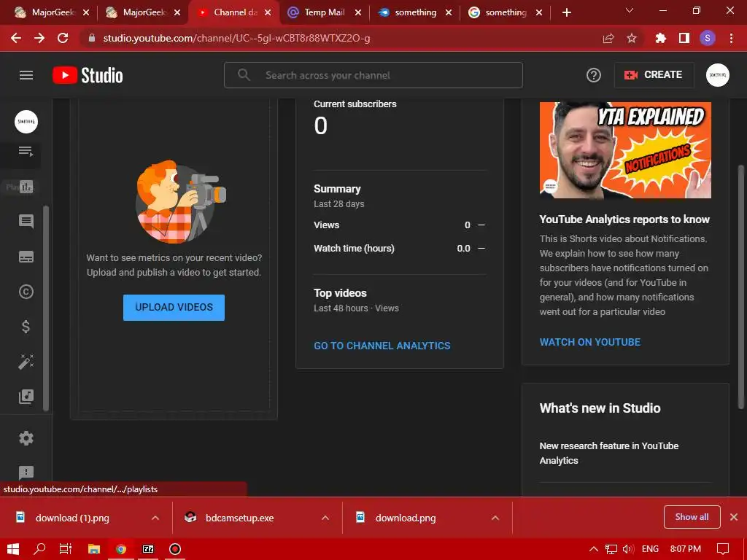Open 7-Zip from the taskbar
Viewport: 747px width, 560px height.
click(148, 549)
